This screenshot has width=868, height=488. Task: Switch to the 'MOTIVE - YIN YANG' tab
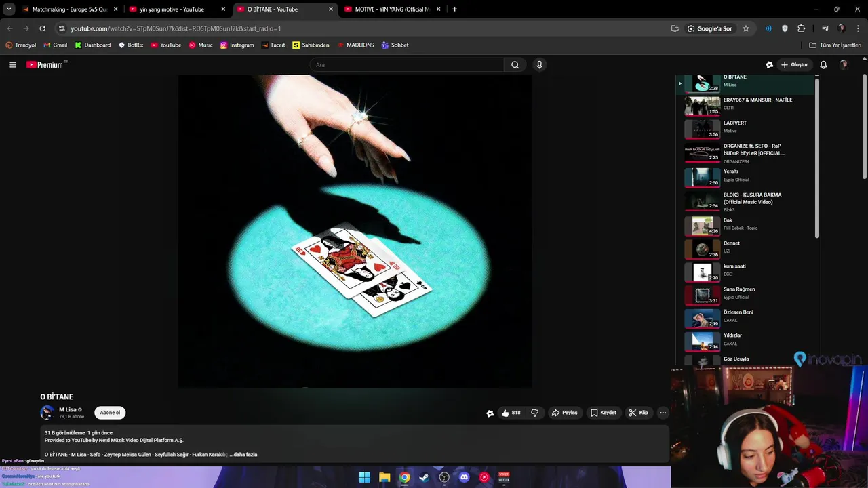(x=393, y=9)
